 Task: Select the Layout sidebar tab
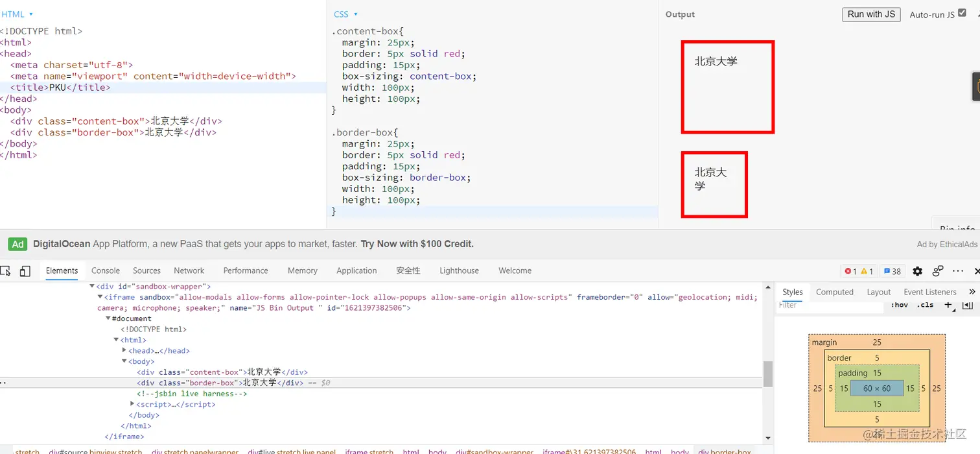coord(879,292)
